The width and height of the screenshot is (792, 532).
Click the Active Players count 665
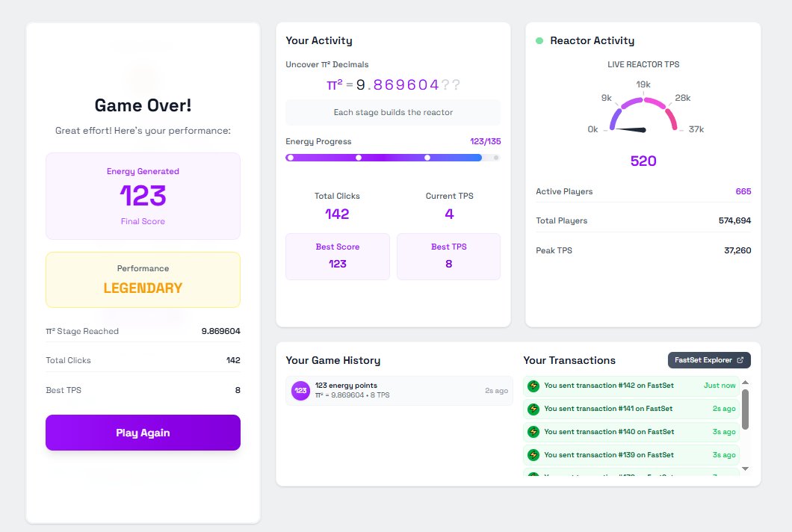click(x=743, y=191)
